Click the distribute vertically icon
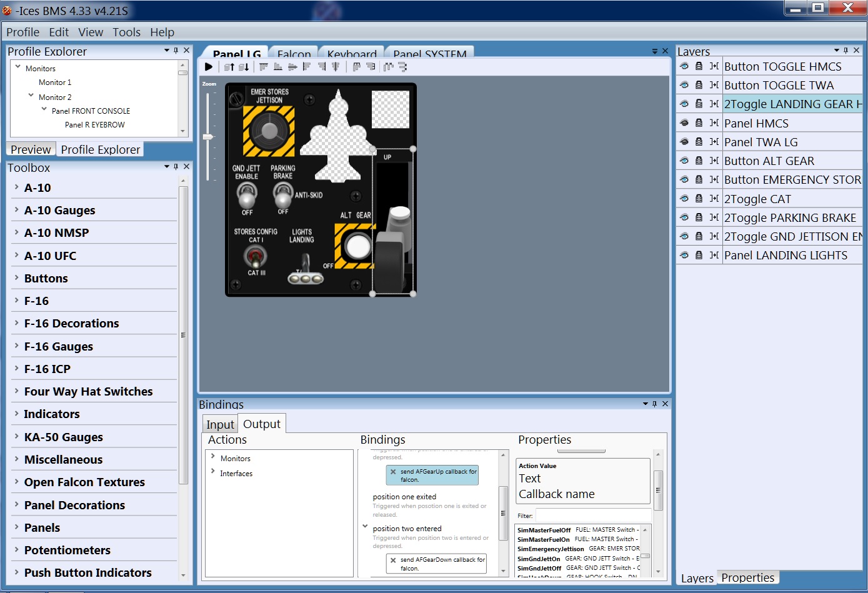 point(371,67)
